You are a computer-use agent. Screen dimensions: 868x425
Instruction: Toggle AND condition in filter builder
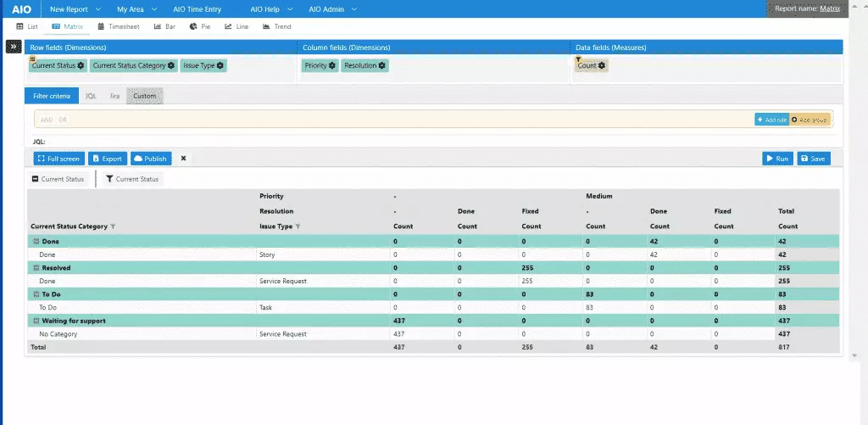click(47, 120)
